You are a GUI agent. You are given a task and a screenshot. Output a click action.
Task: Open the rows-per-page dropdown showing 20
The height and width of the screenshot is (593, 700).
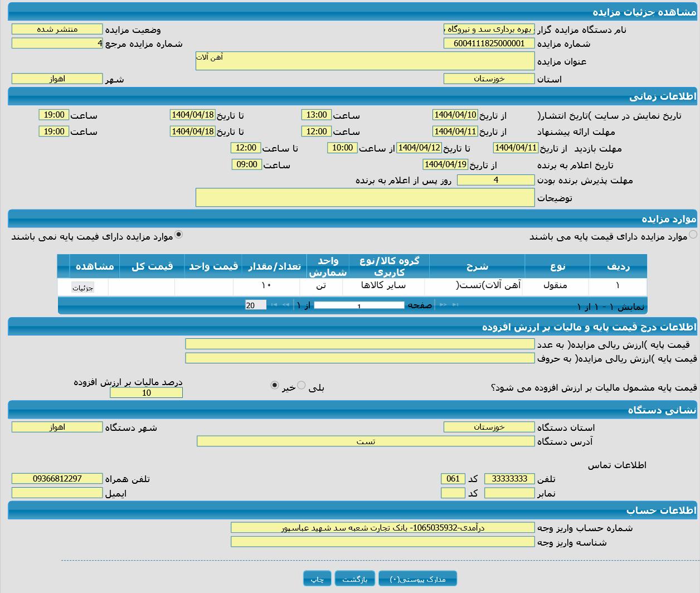(x=255, y=305)
